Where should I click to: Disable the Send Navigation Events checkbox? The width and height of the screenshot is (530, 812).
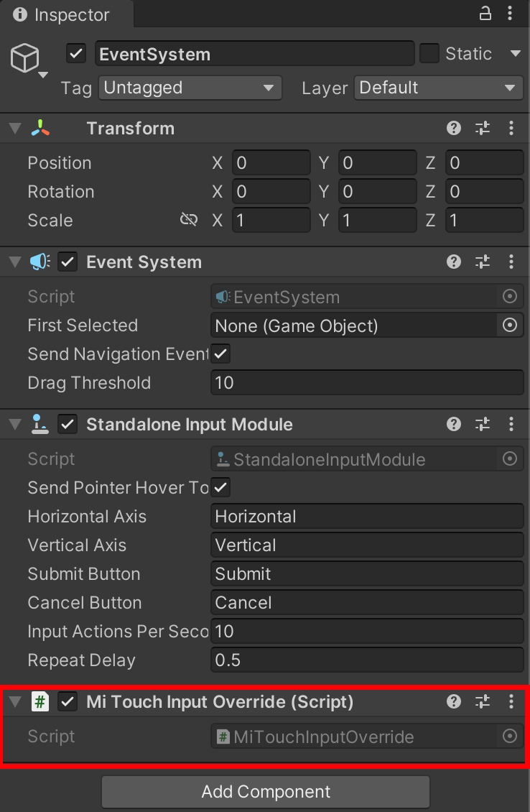click(221, 354)
